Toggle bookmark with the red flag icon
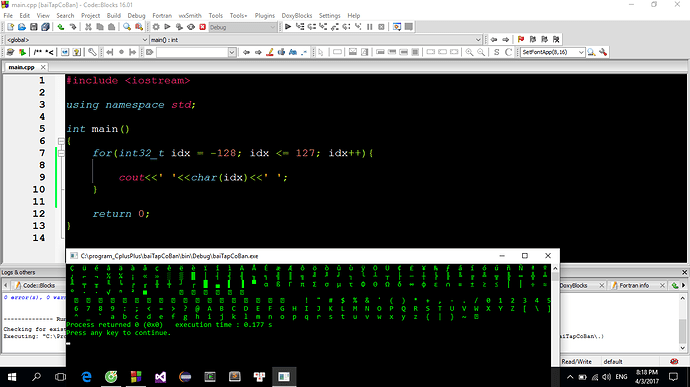Image resolution: width=690 pixels, height=387 pixels. (521, 40)
